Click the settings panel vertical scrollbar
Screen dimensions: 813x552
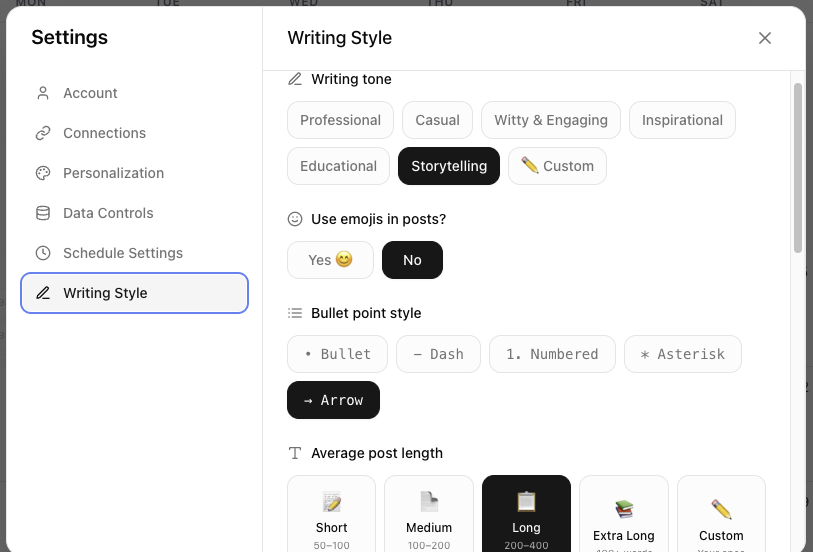[x=798, y=165]
